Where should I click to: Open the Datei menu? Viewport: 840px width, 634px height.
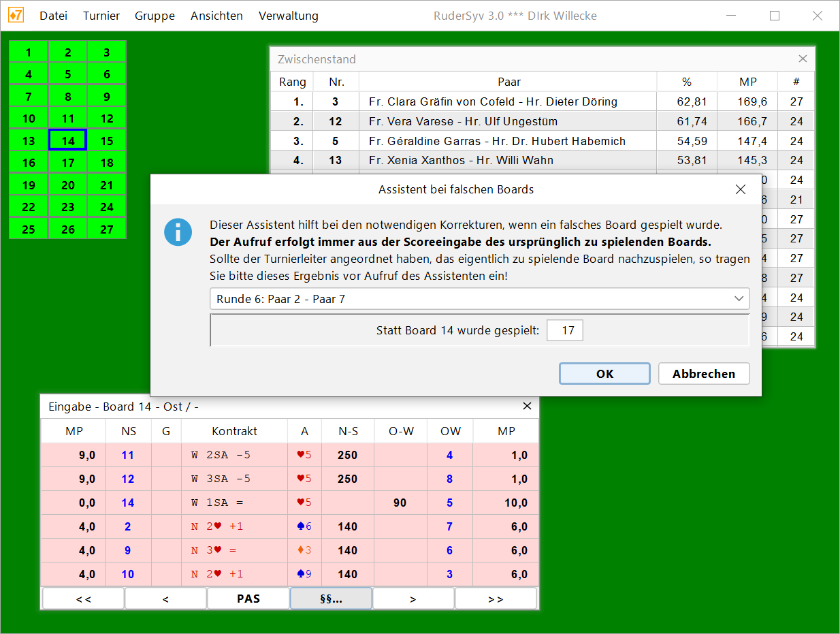click(53, 16)
